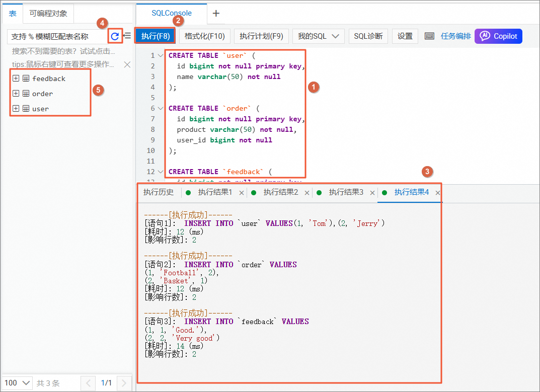Screen dimensions: 540x392
Task: Click the 'user_id bigint not null' line
Action: tap(224, 140)
